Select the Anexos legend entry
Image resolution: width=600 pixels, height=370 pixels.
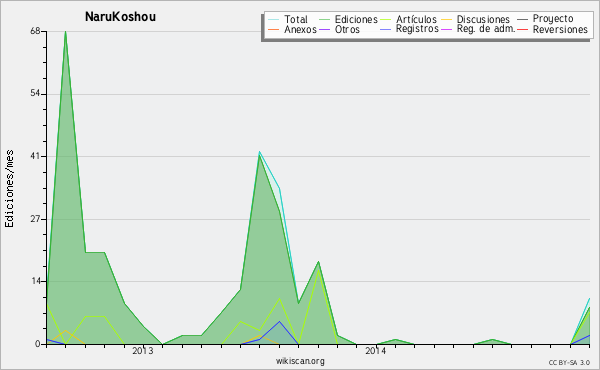coord(300,29)
